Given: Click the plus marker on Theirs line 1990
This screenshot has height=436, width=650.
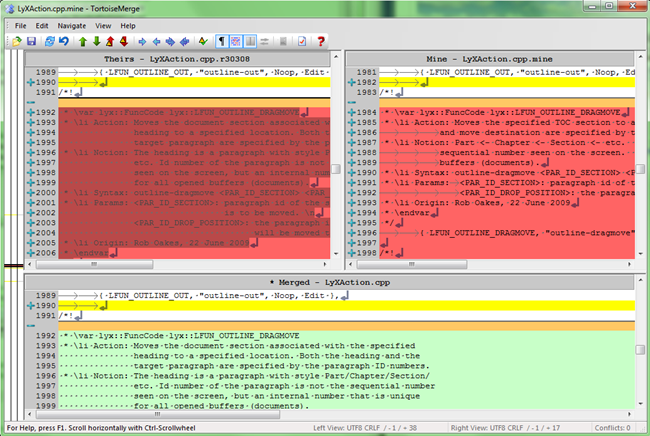Looking at the screenshot, I should click(31, 82).
